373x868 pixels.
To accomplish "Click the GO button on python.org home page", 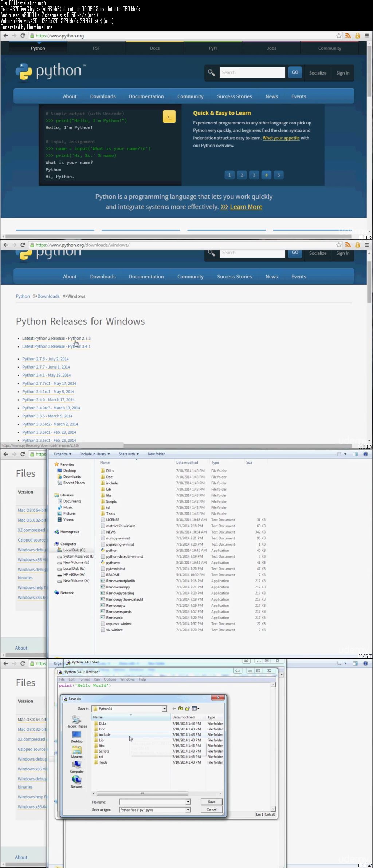I will (295, 72).
